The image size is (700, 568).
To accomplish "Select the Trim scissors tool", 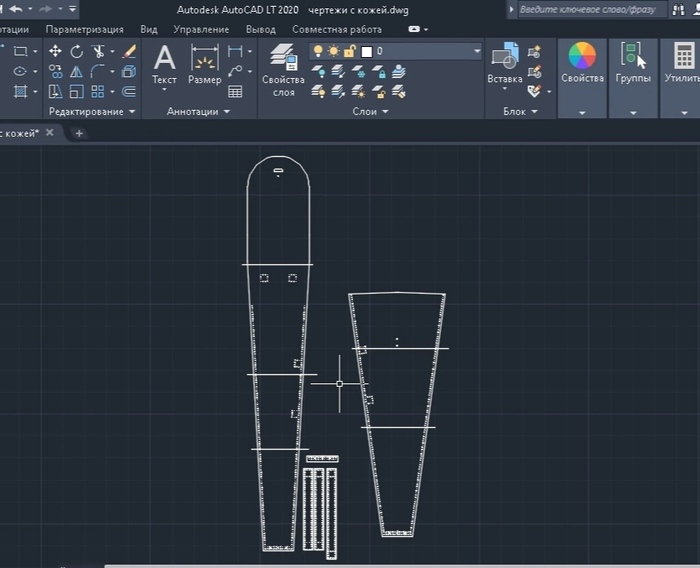I will pyautogui.click(x=99, y=51).
